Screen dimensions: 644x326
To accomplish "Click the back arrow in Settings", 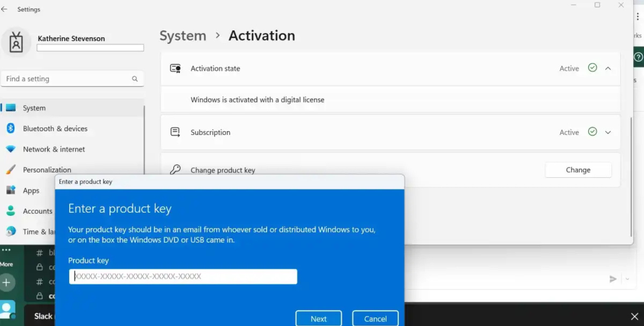I will pos(4,9).
